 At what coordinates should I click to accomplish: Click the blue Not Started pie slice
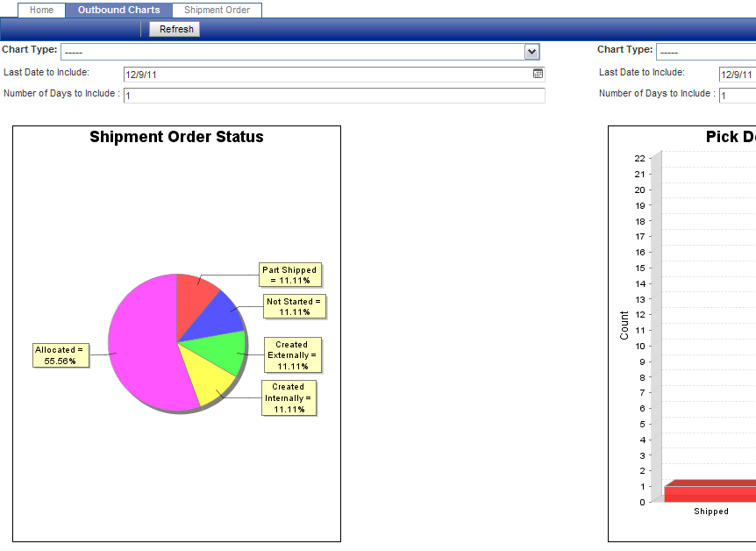pyautogui.click(x=217, y=318)
